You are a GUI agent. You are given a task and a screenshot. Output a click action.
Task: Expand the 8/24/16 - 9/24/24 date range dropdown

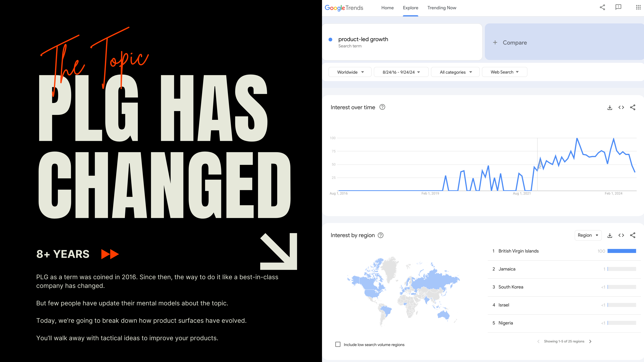coord(401,72)
